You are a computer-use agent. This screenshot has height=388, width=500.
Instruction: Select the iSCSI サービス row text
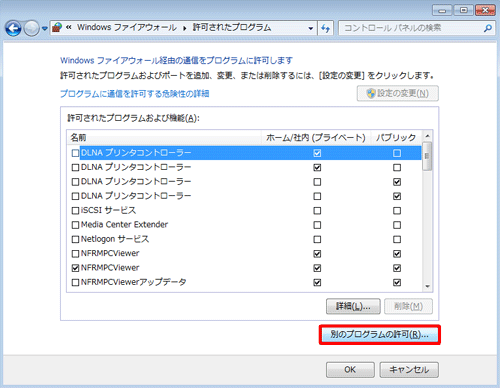click(108, 210)
